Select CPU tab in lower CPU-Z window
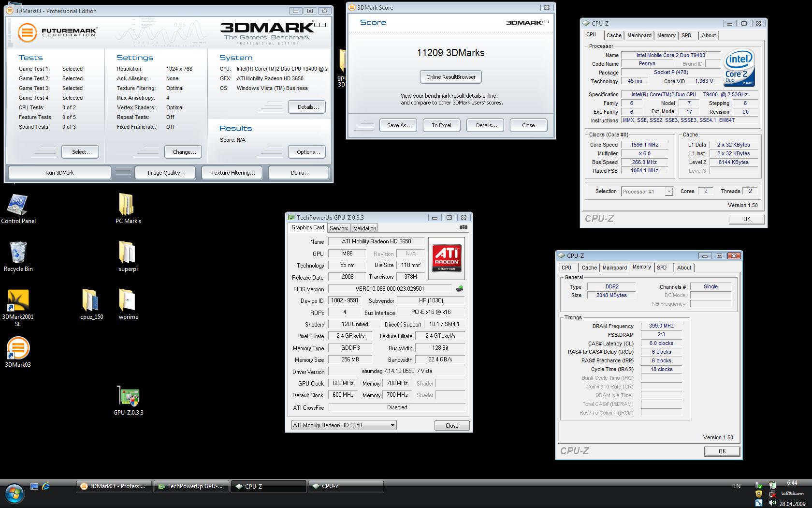The height and width of the screenshot is (508, 812). point(566,268)
